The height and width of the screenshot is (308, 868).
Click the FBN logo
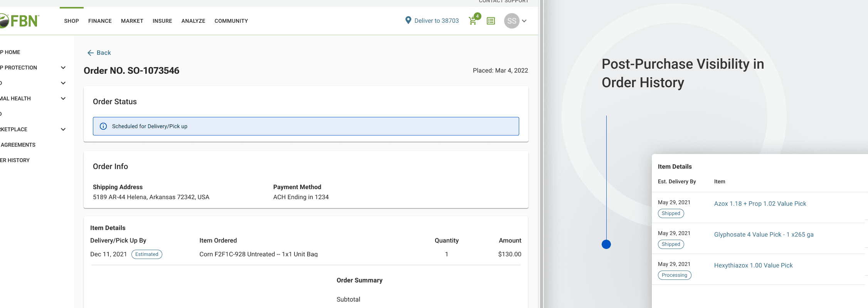(x=19, y=21)
